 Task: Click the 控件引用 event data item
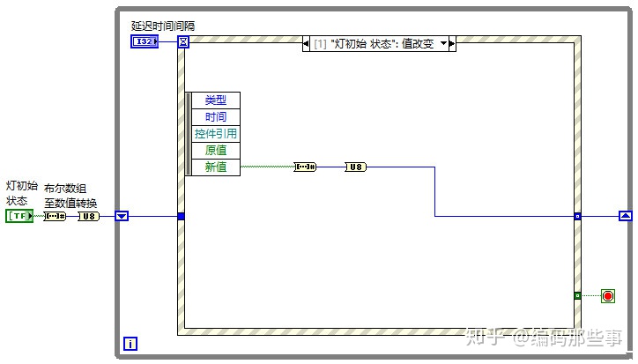point(216,134)
